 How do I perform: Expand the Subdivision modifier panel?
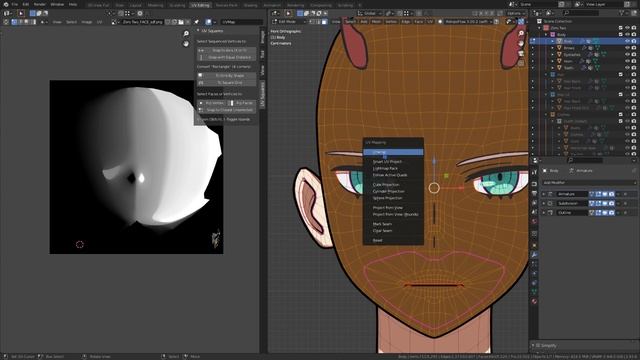(544, 203)
